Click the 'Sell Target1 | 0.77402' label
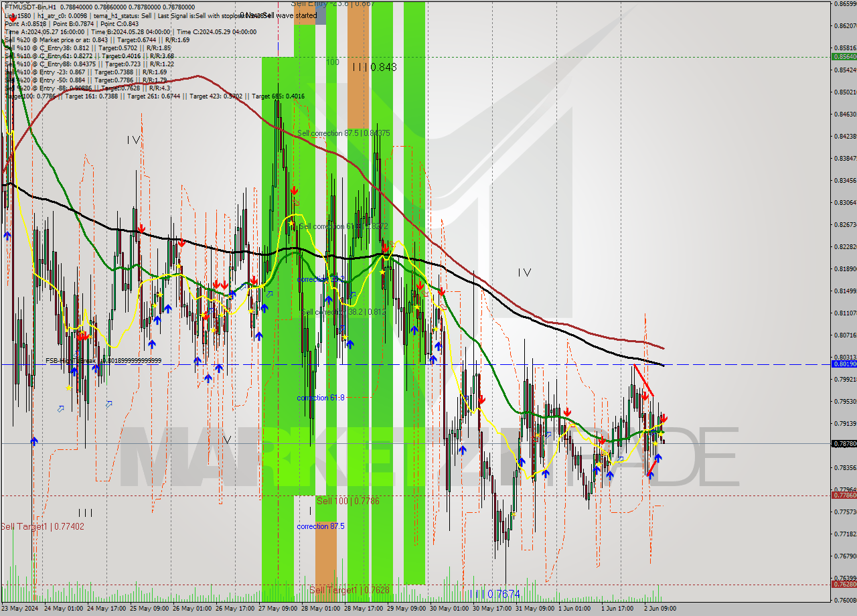The height and width of the screenshot is (616, 857). (x=43, y=526)
